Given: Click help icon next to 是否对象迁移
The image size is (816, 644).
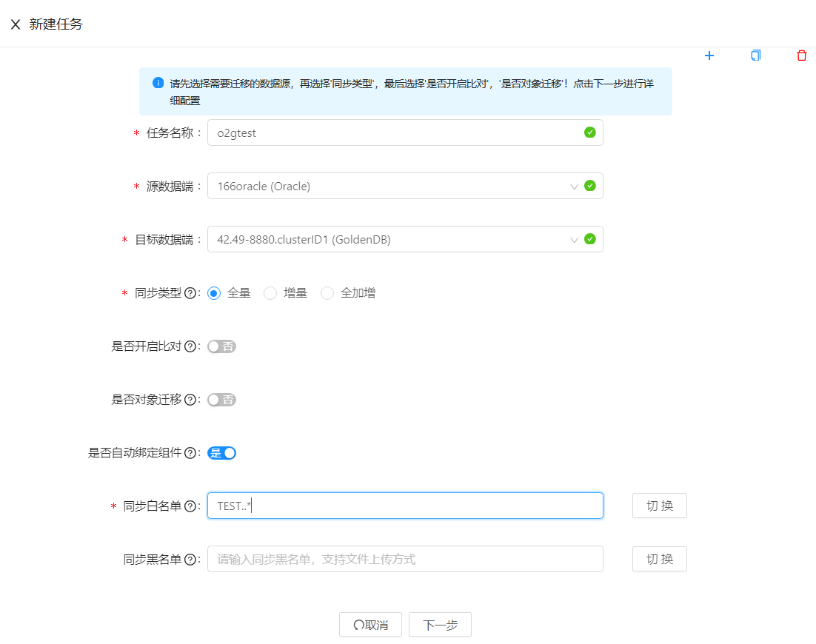Looking at the screenshot, I should 190,400.
